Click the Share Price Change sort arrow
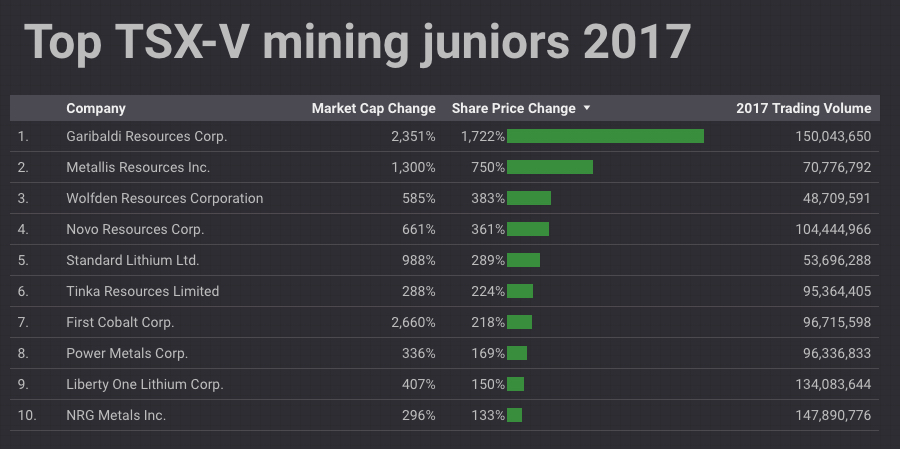Image resolution: width=900 pixels, height=449 pixels. 587,108
